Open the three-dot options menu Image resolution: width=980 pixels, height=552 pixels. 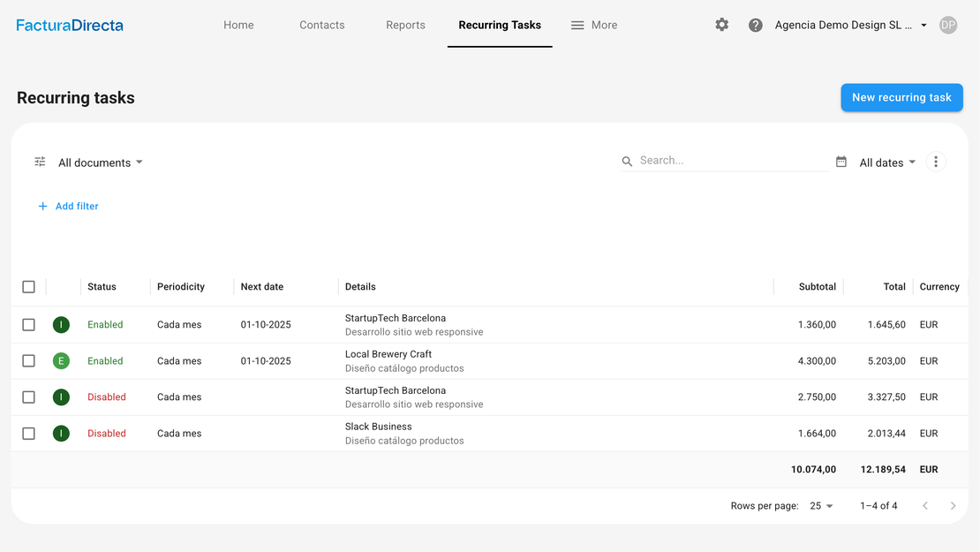[x=936, y=162]
